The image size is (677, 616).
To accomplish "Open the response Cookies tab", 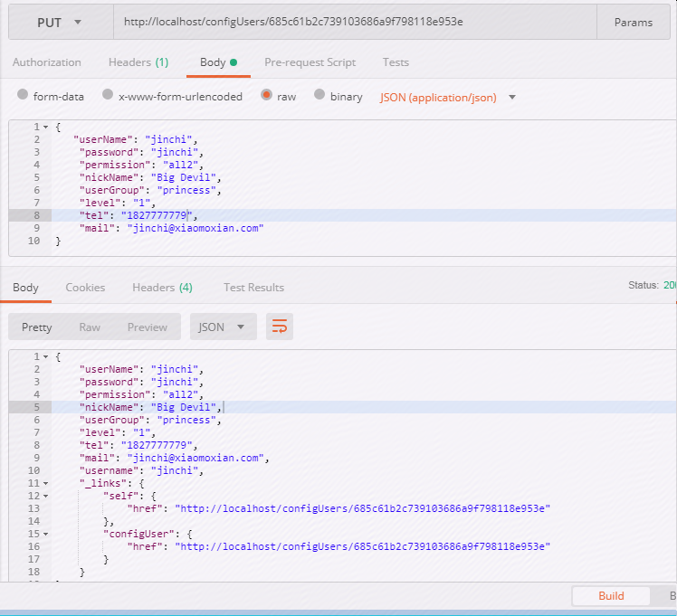I will coord(85,288).
